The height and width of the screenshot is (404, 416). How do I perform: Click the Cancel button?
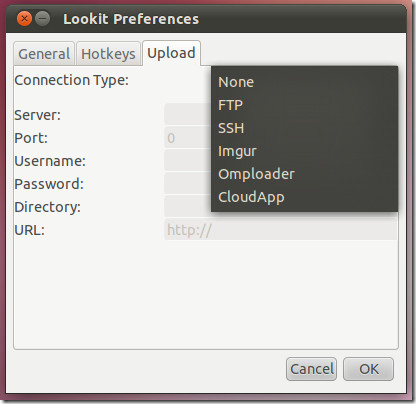[x=311, y=369]
